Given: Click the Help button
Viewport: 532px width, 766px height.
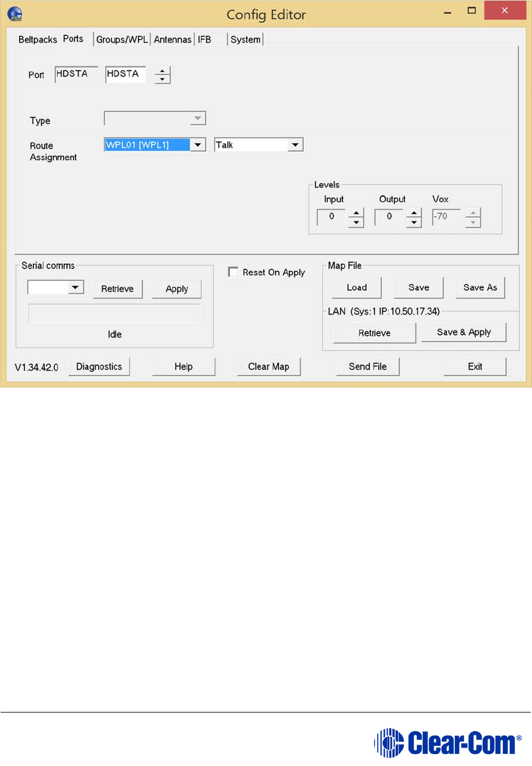Looking at the screenshot, I should click(x=184, y=367).
